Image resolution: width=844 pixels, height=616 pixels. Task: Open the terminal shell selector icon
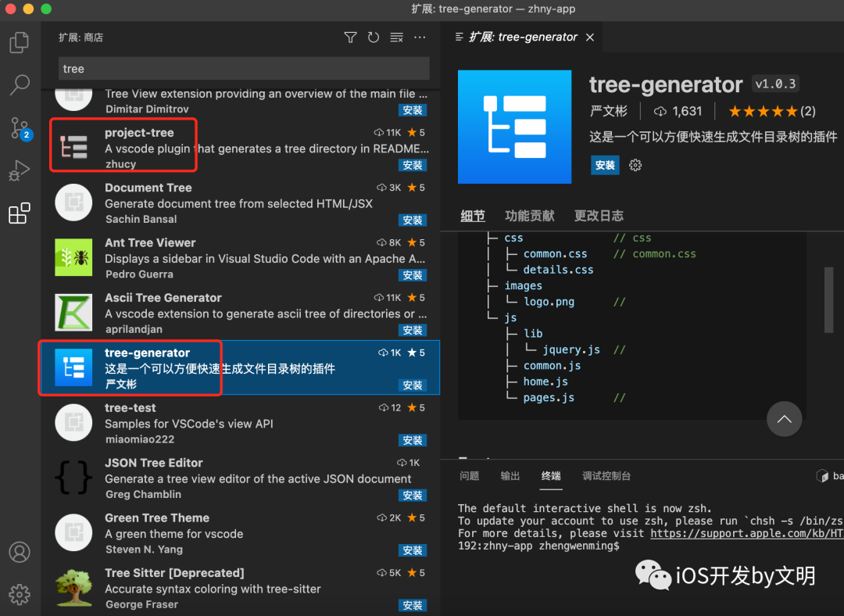[822, 476]
